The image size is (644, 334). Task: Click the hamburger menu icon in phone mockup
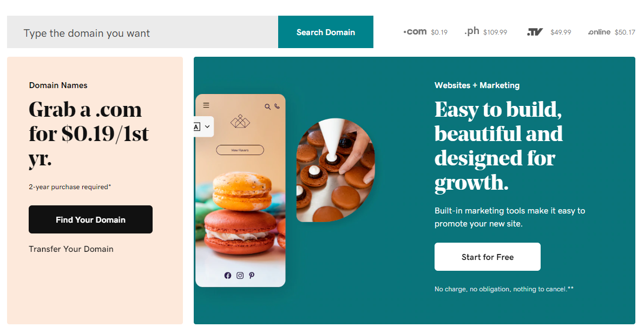tap(206, 105)
